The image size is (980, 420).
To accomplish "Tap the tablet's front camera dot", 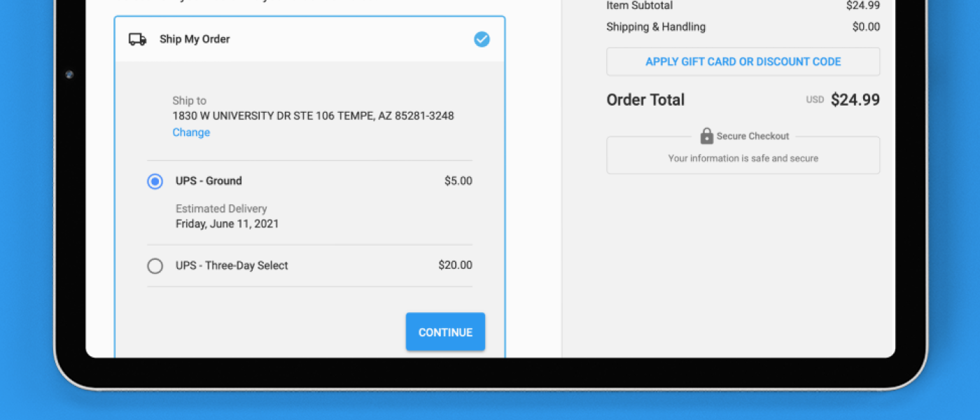I will coord(69,75).
